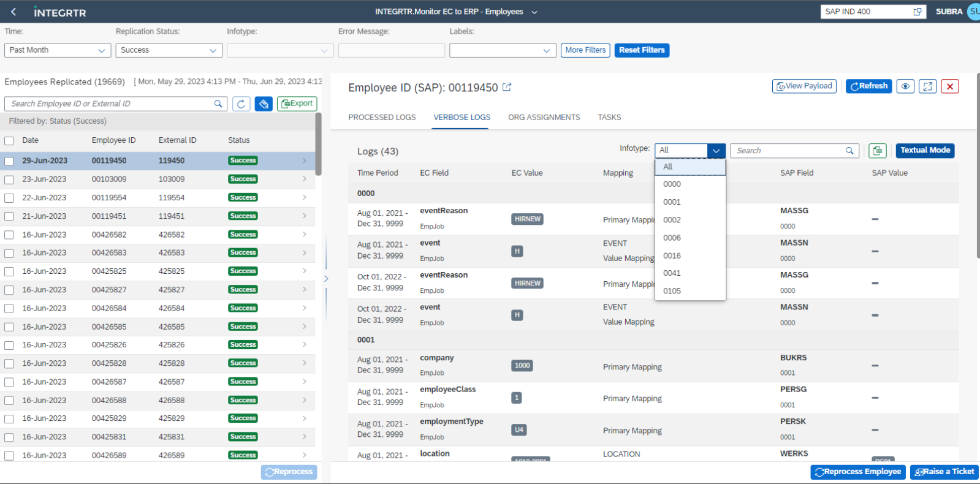
Task: Check the box for employee 00119451
Action: click(9, 216)
